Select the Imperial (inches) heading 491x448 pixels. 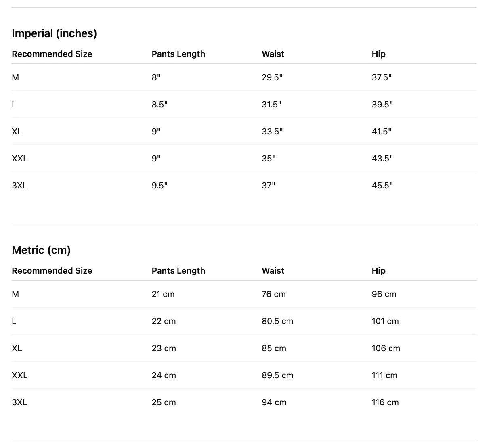[x=55, y=33]
